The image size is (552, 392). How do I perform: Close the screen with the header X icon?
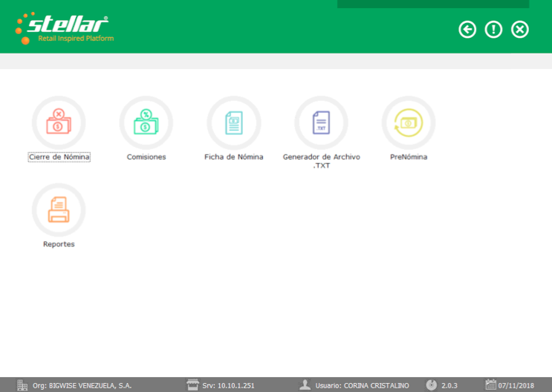tap(520, 29)
